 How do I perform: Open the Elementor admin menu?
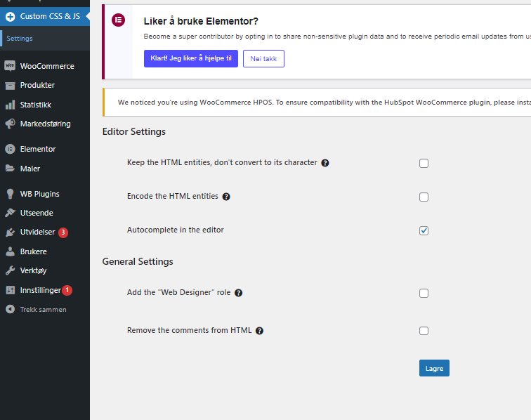(x=45, y=149)
